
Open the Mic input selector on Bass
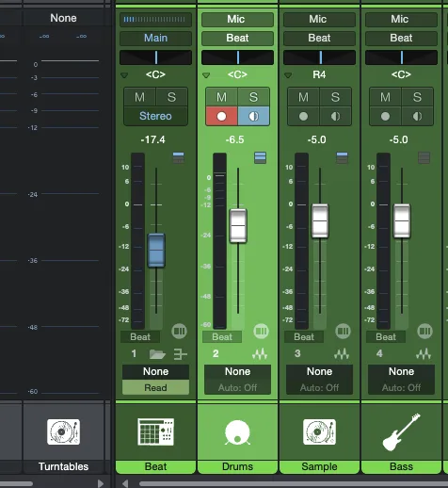[401, 20]
